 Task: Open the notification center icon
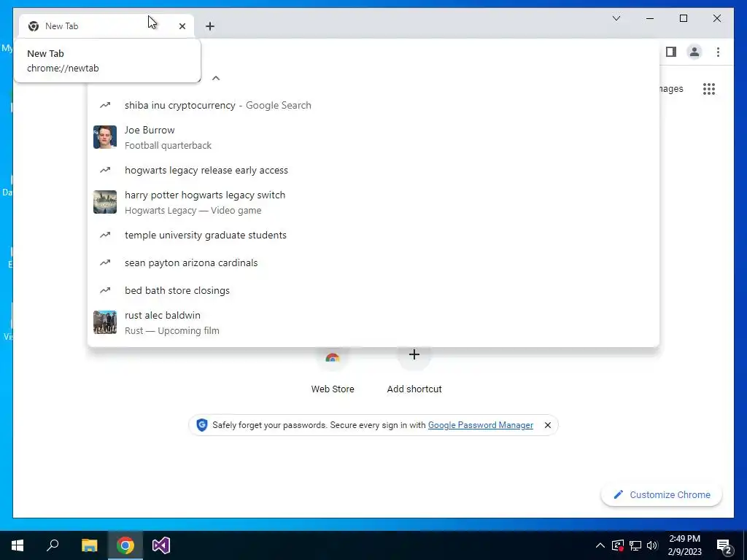coord(724,546)
